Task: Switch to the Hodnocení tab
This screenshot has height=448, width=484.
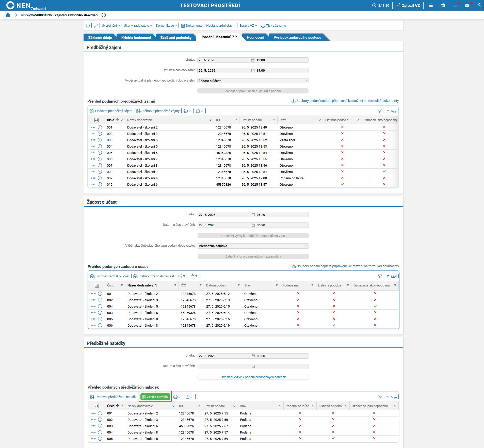Action: click(255, 37)
